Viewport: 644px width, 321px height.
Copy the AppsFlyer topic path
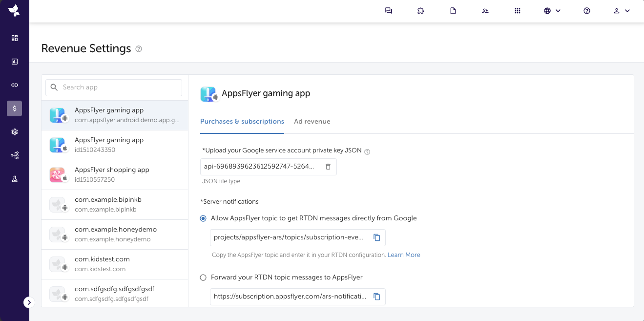[377, 237]
